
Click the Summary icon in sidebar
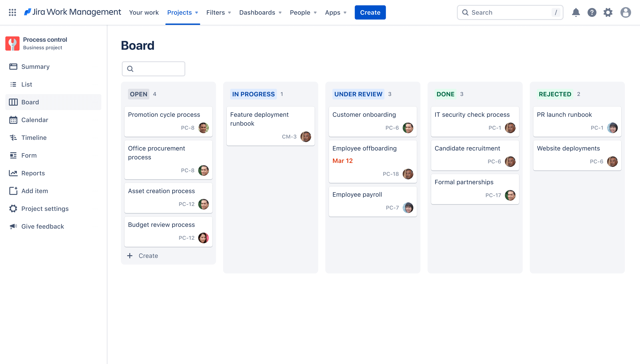coord(13,66)
